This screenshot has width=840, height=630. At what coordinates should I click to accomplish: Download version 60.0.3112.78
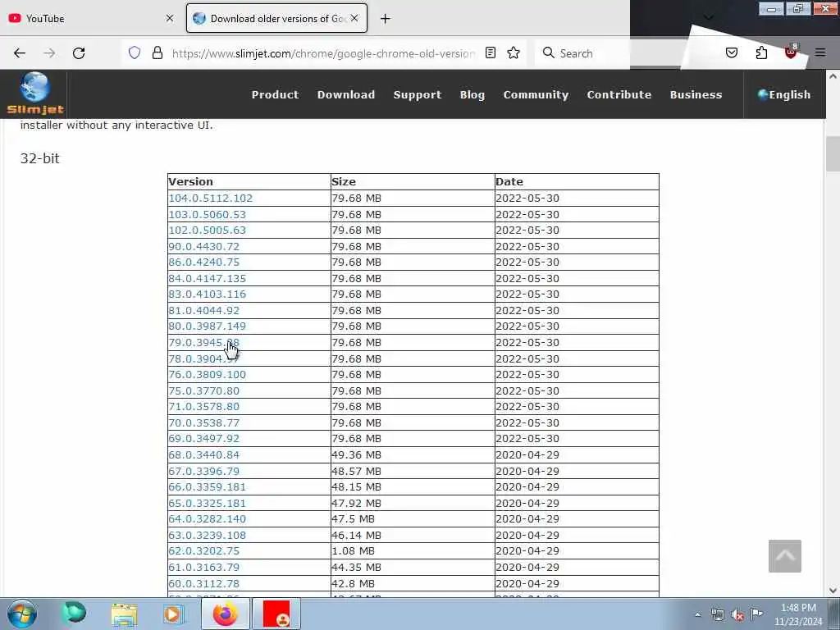tap(204, 583)
